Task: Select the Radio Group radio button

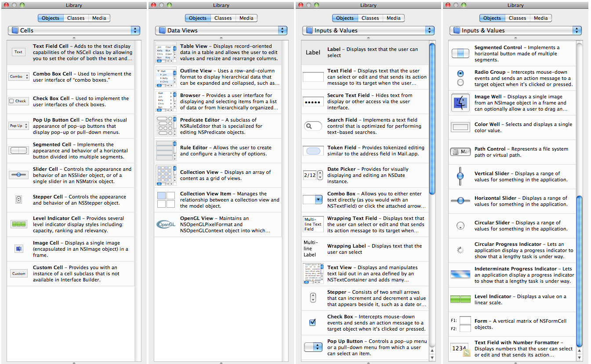Action: pos(460,73)
